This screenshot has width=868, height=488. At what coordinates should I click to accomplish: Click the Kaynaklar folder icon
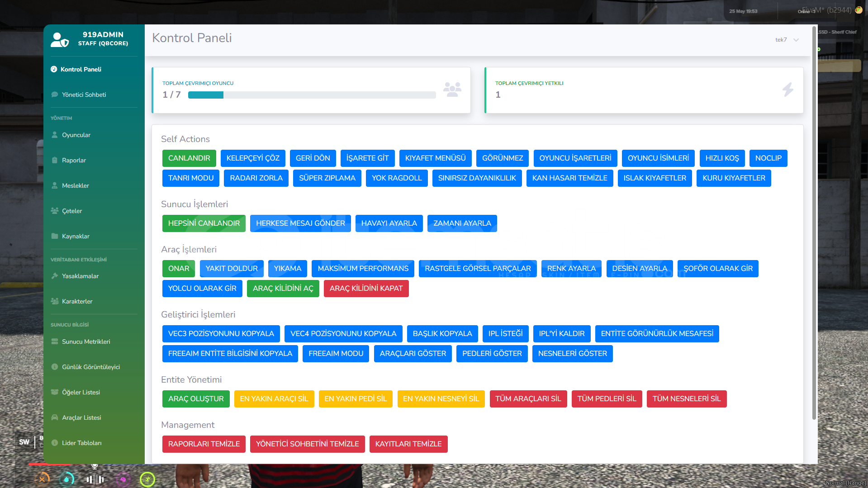pyautogui.click(x=55, y=236)
